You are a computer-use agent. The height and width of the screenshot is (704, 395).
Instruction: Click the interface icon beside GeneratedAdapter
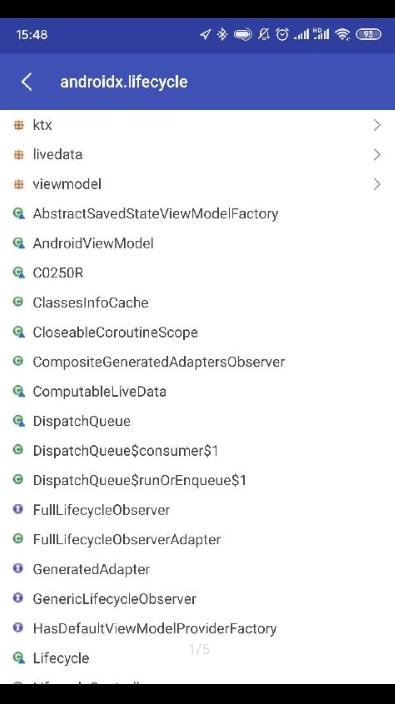coord(18,569)
